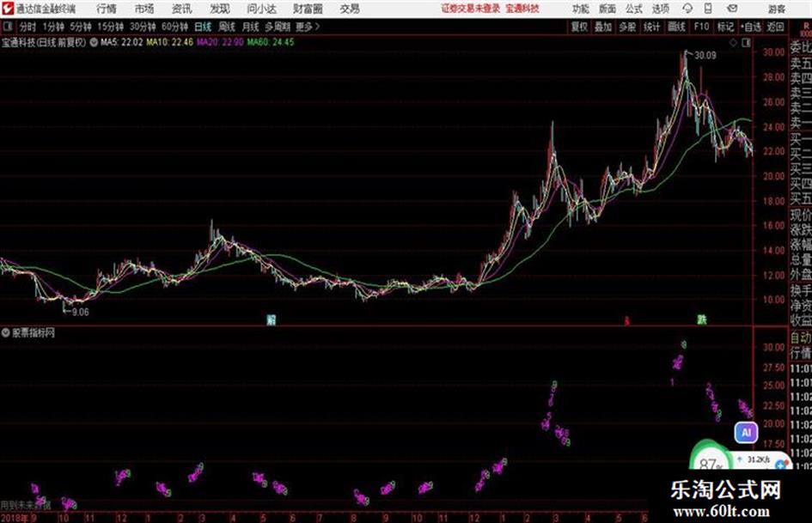The width and height of the screenshot is (812, 523).
Task: Click the 标记 mark button
Action: [x=725, y=27]
